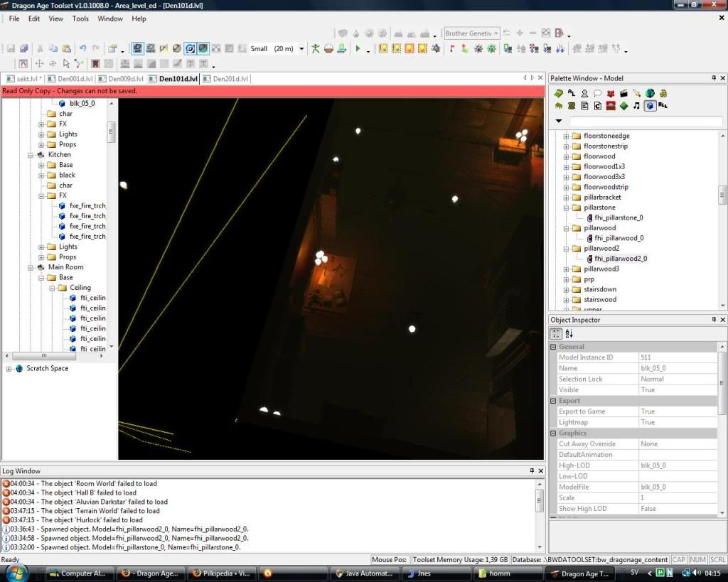Toggle the categorized view button in Object Inspector
The image size is (728, 582).
coord(557,333)
